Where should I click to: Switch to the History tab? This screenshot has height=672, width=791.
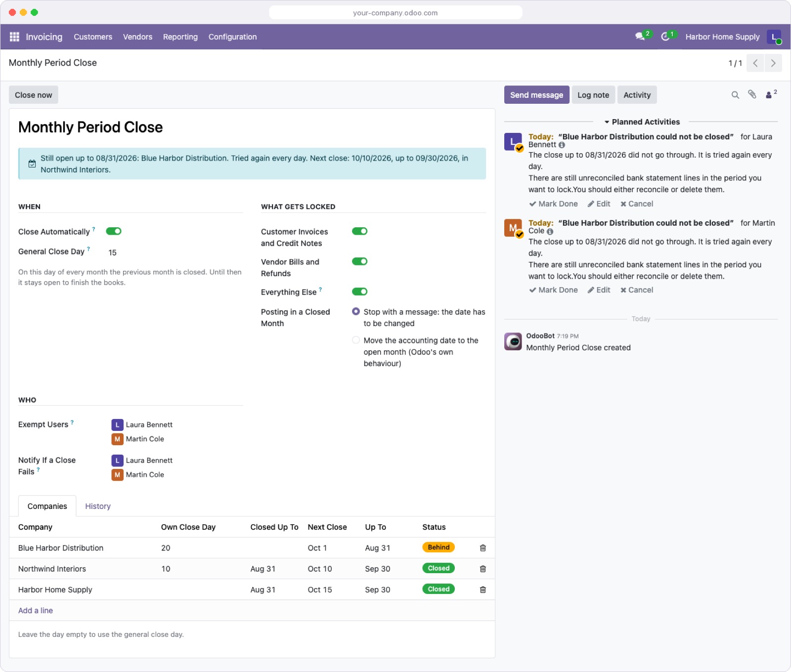pos(98,506)
